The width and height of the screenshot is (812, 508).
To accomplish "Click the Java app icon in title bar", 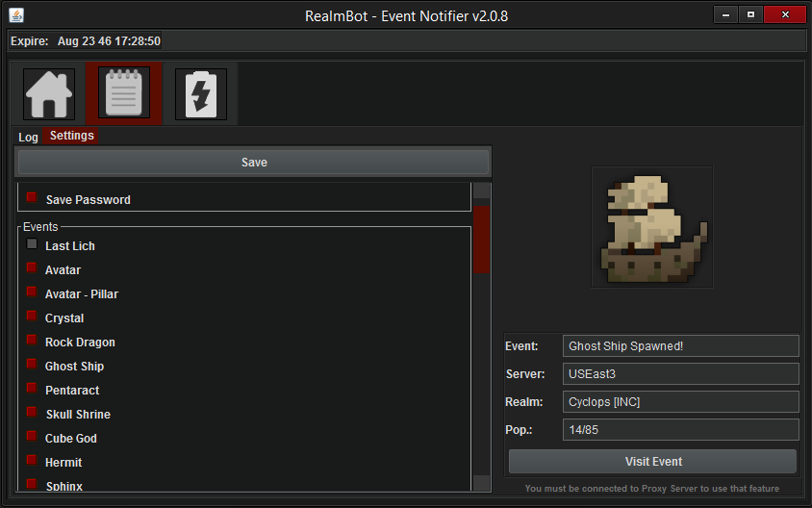I will point(16,15).
